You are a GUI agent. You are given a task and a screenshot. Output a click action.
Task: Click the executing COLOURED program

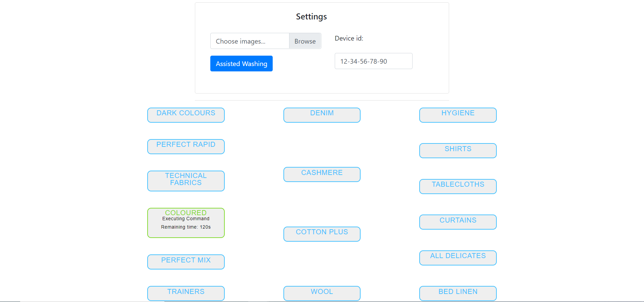(x=185, y=223)
